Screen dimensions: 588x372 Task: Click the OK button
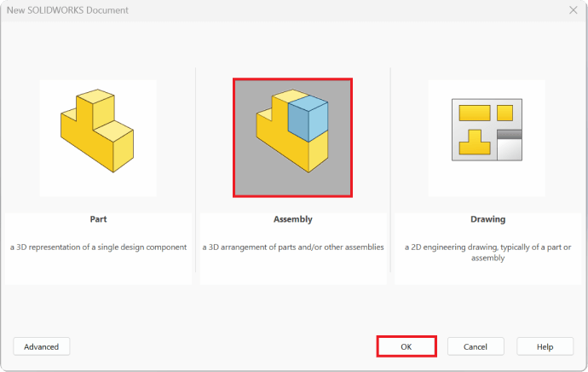[x=406, y=346]
